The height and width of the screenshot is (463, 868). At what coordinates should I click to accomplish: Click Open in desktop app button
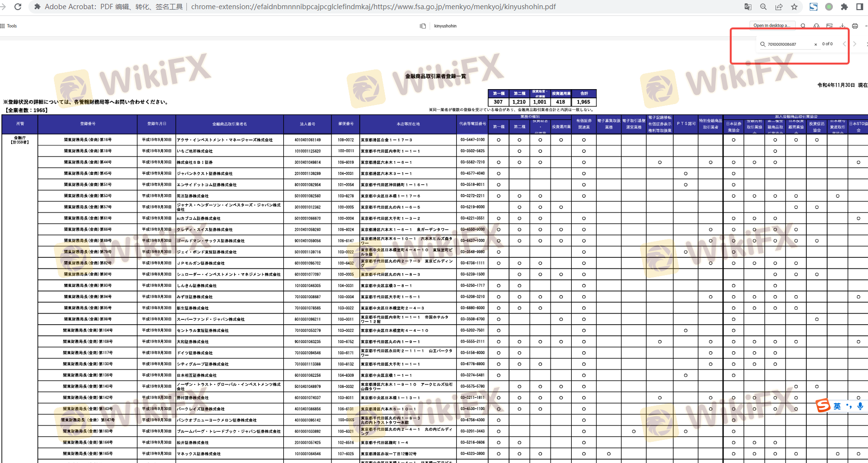[772, 26]
